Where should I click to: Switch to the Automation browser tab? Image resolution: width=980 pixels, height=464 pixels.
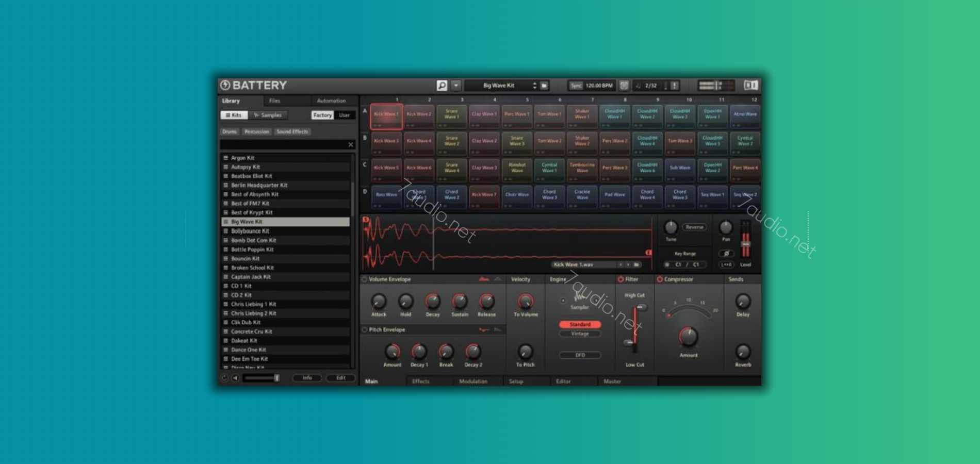click(331, 101)
